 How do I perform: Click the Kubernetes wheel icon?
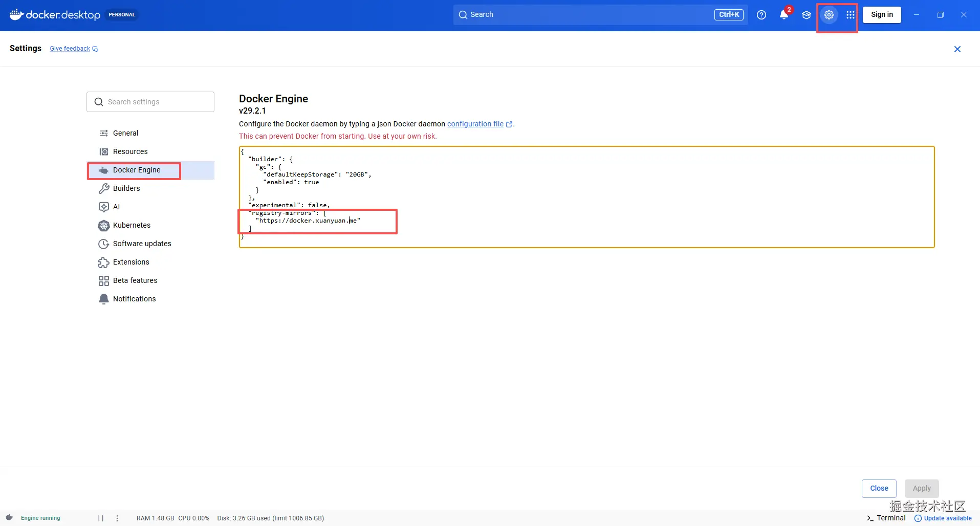(x=104, y=225)
